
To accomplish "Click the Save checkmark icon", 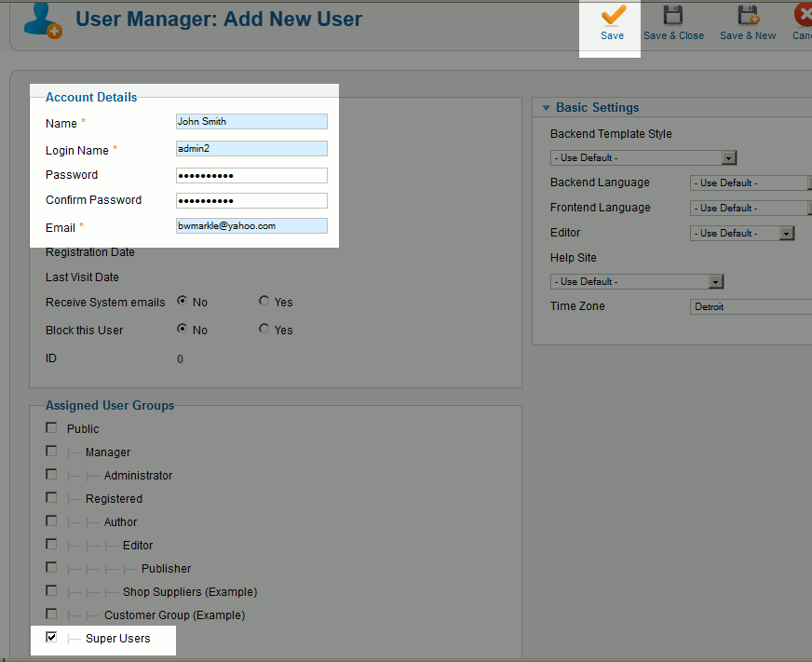I will [612, 16].
